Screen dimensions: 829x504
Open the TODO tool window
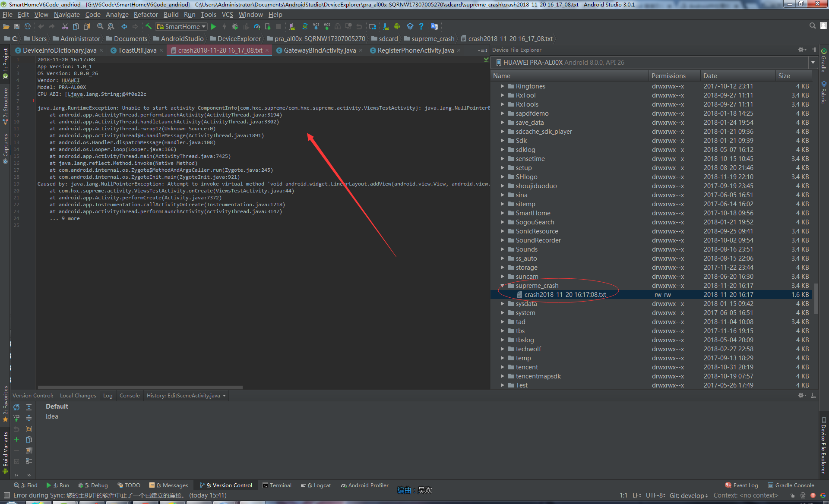(x=129, y=485)
